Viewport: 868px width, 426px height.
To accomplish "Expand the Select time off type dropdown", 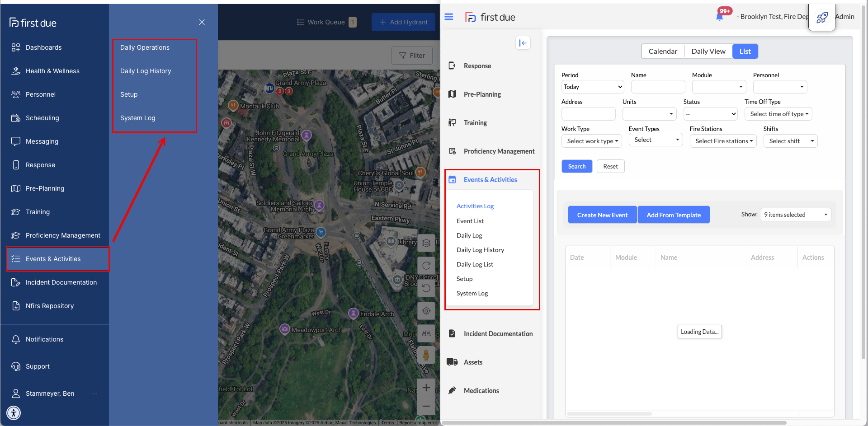I will (x=778, y=114).
